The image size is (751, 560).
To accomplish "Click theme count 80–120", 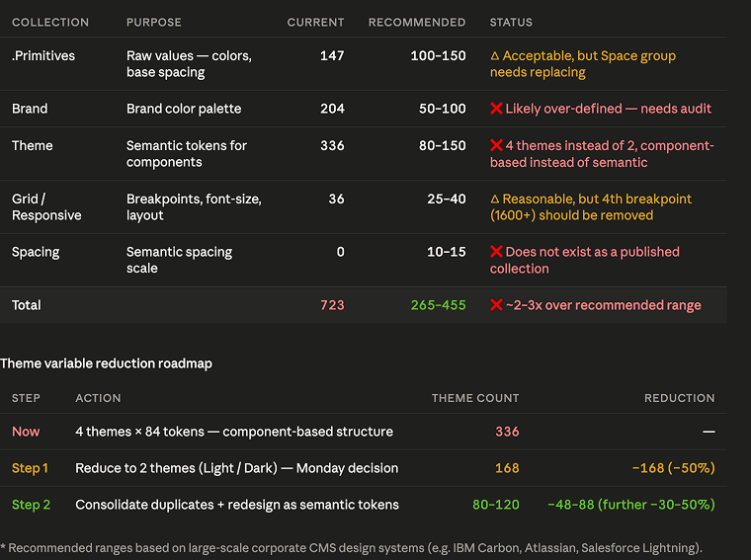I will (496, 505).
